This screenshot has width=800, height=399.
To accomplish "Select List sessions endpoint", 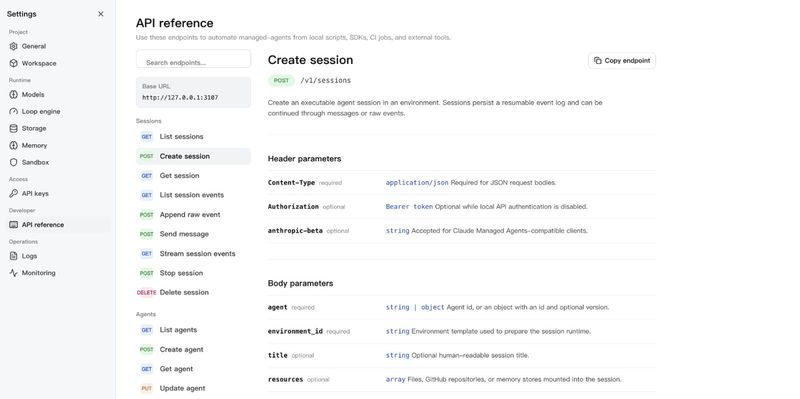I will coord(193,137).
